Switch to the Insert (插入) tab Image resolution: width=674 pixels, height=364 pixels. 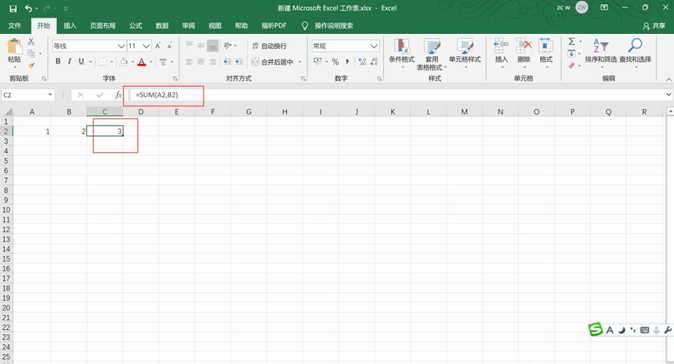[70, 26]
